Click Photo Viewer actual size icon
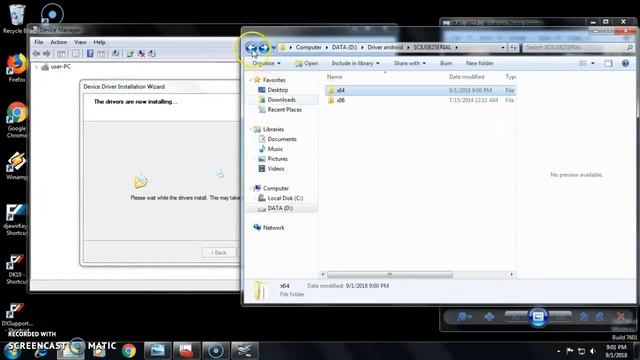This screenshot has width=640, height=360. 489,316
